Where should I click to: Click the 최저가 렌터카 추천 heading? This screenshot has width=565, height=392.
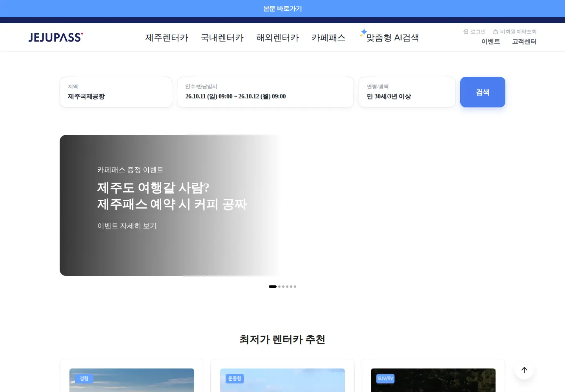(282, 339)
